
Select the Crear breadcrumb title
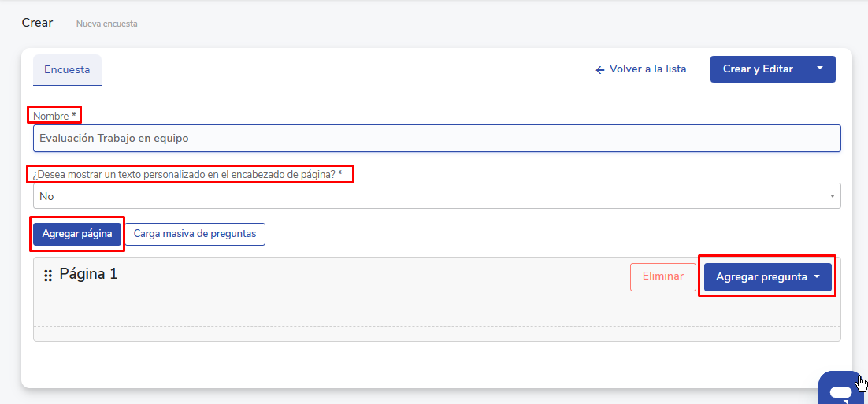pos(37,23)
